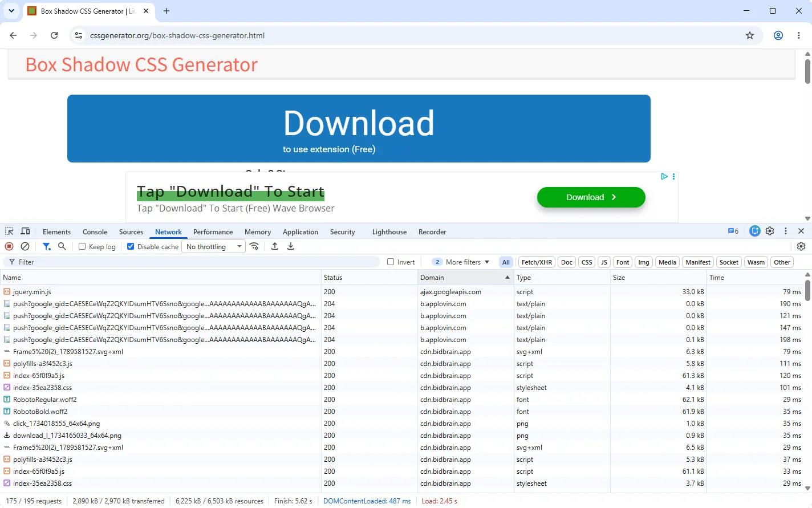The height and width of the screenshot is (508, 812).
Task: Click the green Download ad button
Action: point(591,197)
